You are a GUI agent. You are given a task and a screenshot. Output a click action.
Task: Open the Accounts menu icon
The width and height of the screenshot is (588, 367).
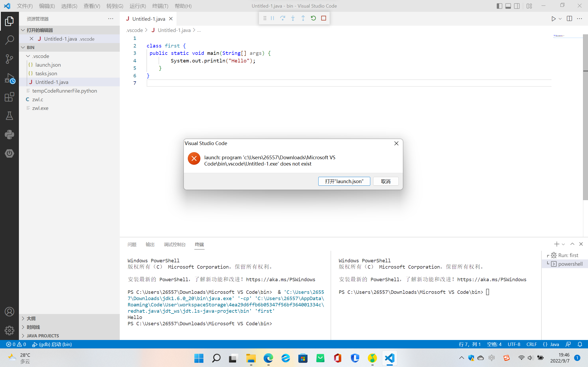(9, 312)
